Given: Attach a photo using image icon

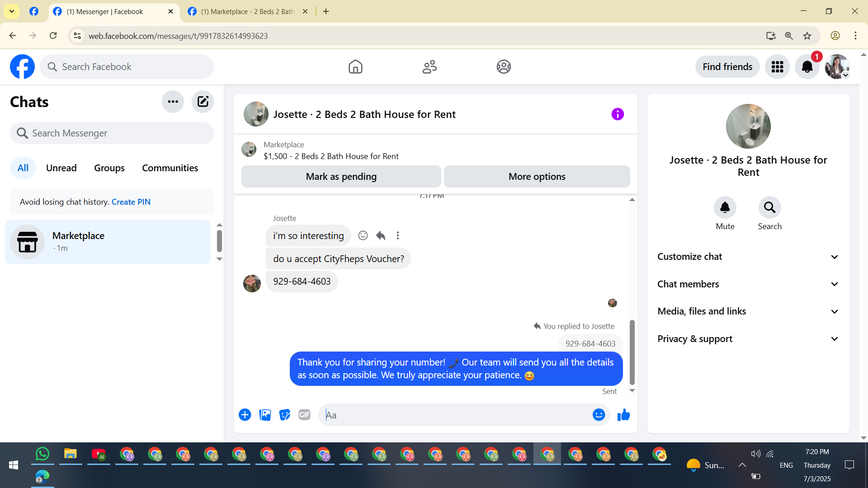Looking at the screenshot, I should click(265, 415).
